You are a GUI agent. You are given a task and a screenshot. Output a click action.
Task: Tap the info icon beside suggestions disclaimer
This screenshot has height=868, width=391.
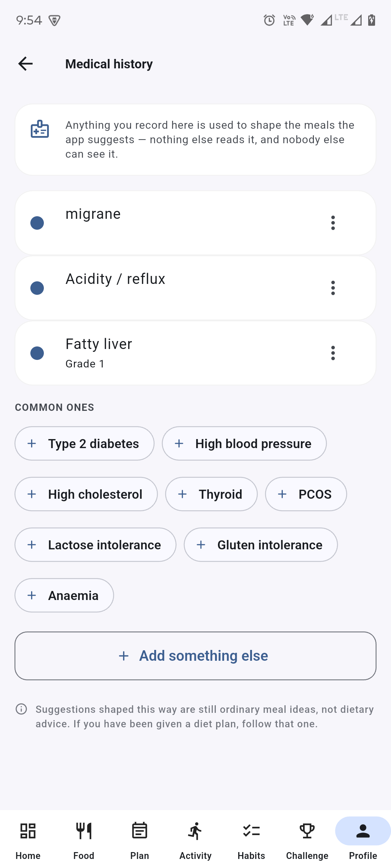click(x=21, y=709)
